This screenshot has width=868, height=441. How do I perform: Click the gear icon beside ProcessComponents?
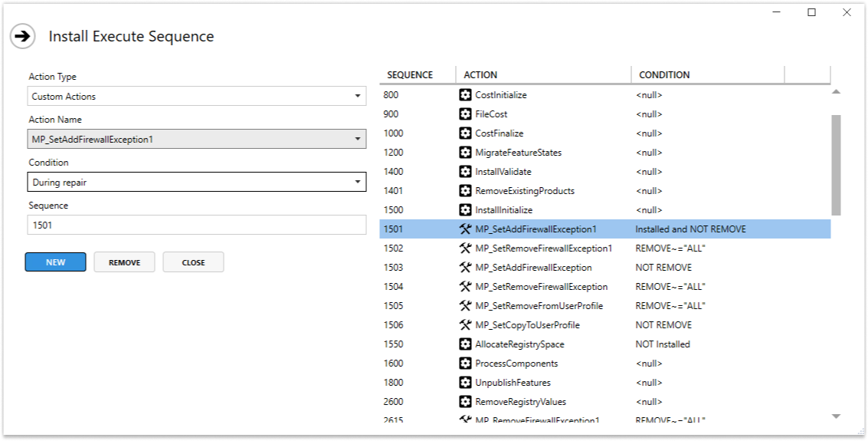pyautogui.click(x=466, y=364)
